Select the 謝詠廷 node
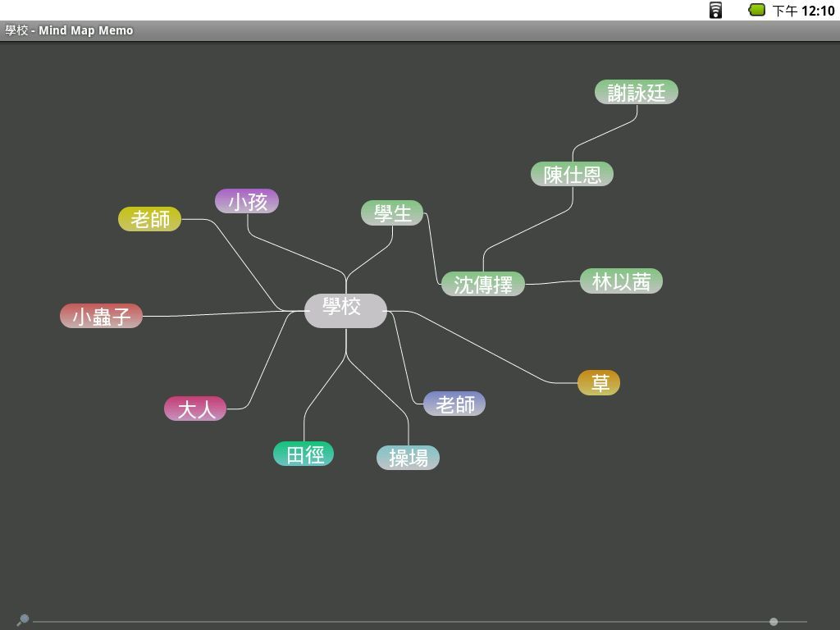Viewport: 840px width, 630px height. point(637,92)
